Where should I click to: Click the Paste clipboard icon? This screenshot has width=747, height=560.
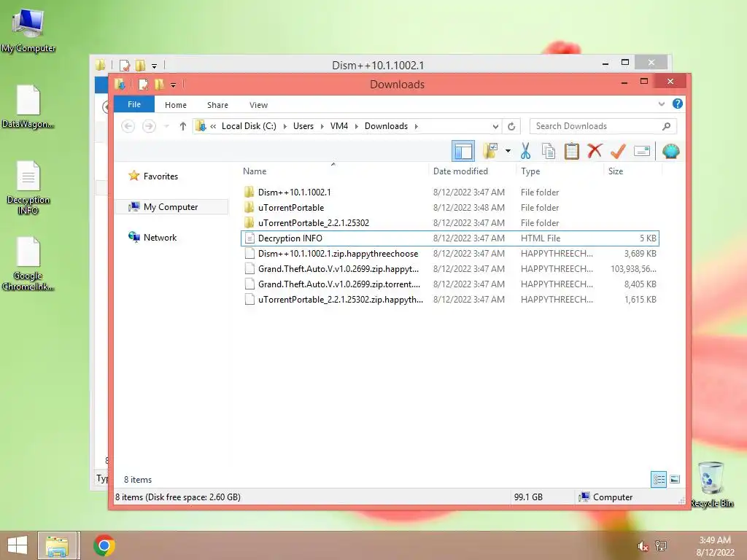point(571,152)
